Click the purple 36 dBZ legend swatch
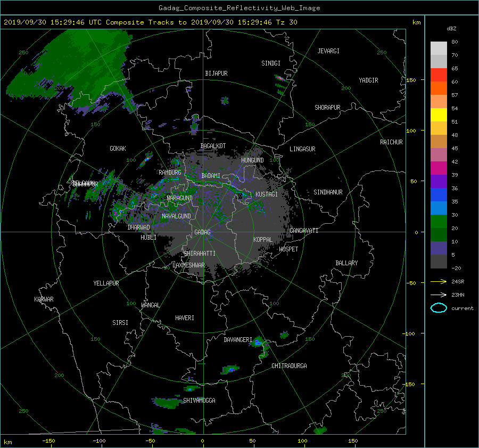The height and width of the screenshot is (448, 479). pos(439,182)
